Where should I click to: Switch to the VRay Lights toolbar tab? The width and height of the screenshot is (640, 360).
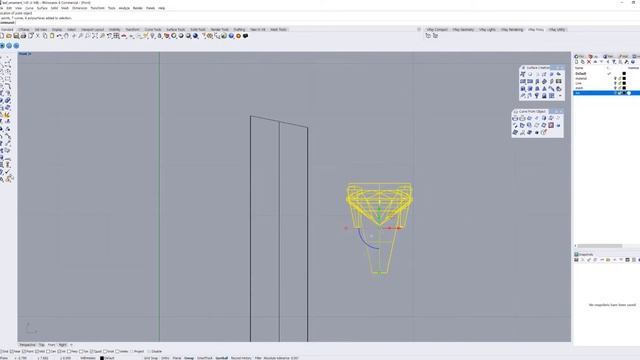[x=487, y=29]
